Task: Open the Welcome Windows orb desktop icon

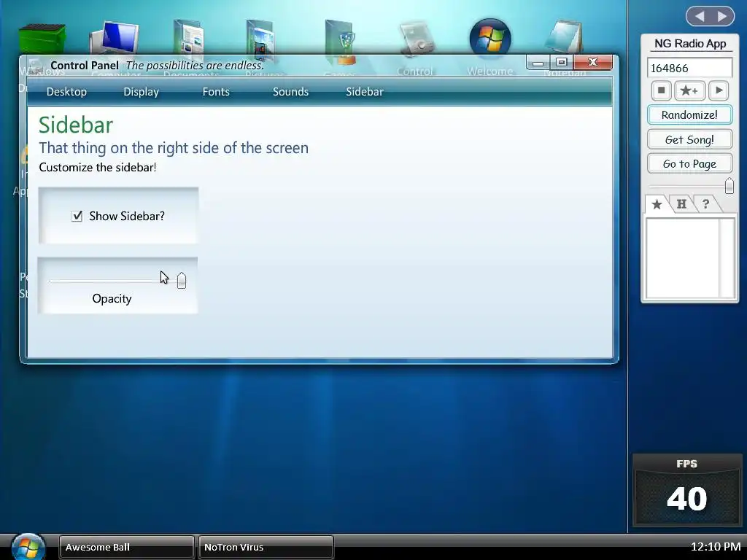Action: pyautogui.click(x=490, y=37)
